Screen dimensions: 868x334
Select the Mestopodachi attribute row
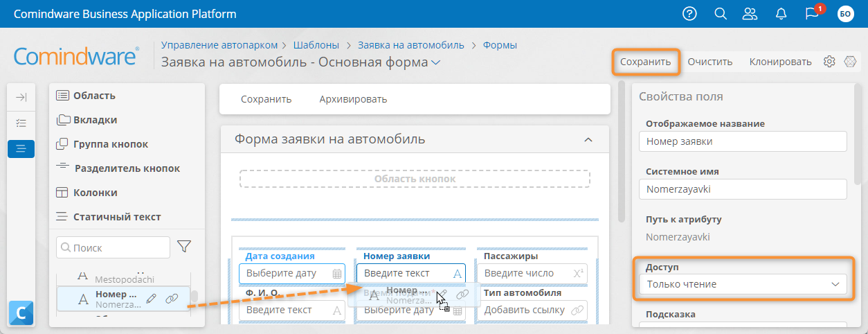click(x=125, y=278)
